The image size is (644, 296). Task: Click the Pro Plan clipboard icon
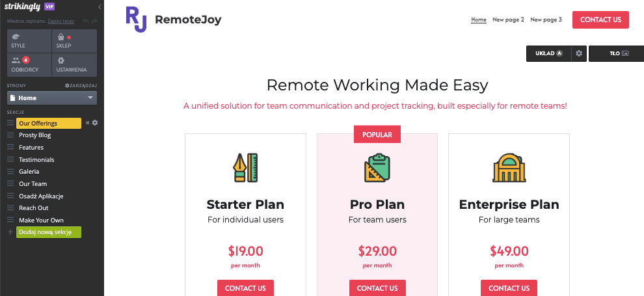point(377,167)
